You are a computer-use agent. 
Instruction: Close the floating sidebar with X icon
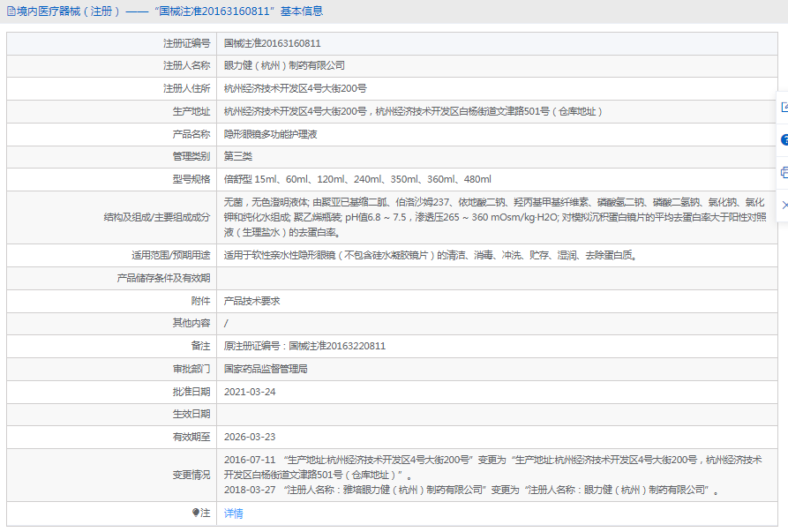pyautogui.click(x=784, y=205)
